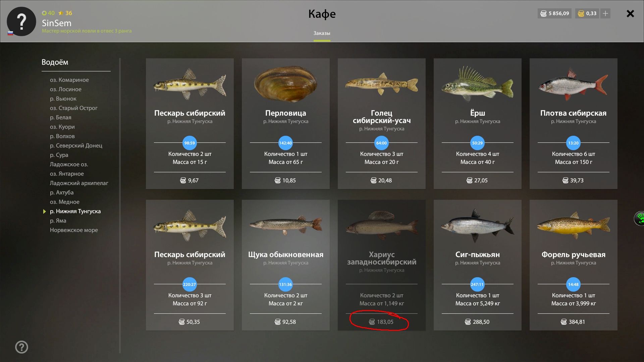The width and height of the screenshot is (644, 362).
Task: Select оз. Комариное in waterbody list
Action: coord(69,80)
